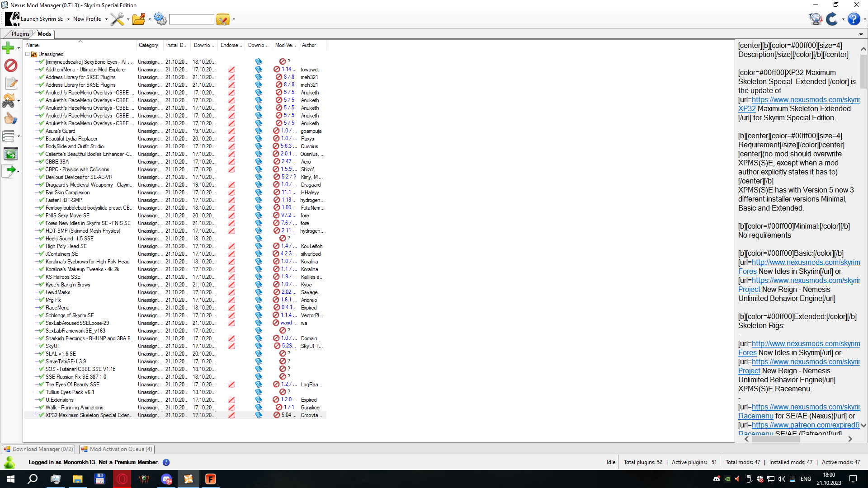
Task: Click the blue help question icon
Action: pos(854,19)
